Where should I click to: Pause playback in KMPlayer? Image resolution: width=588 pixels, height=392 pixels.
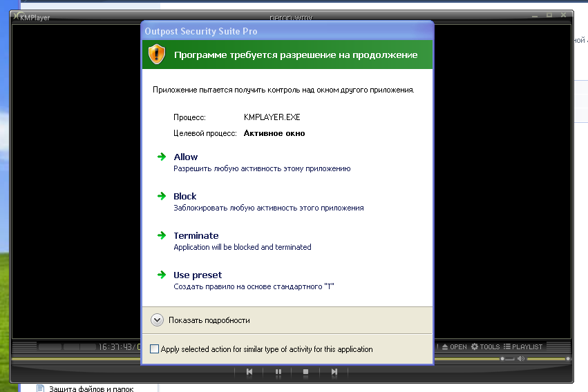click(278, 372)
